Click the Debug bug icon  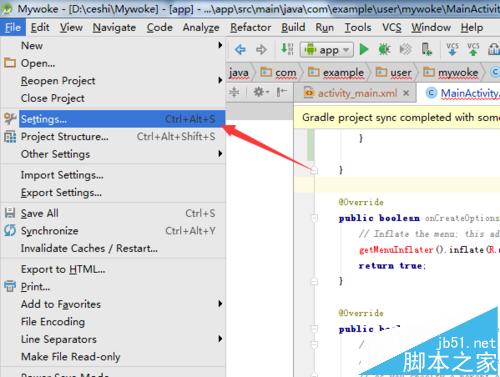pyautogui.click(x=384, y=50)
